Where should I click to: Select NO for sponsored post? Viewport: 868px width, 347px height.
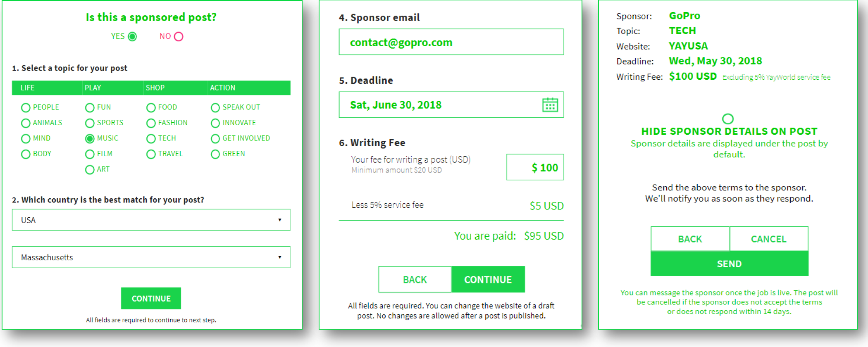[179, 36]
